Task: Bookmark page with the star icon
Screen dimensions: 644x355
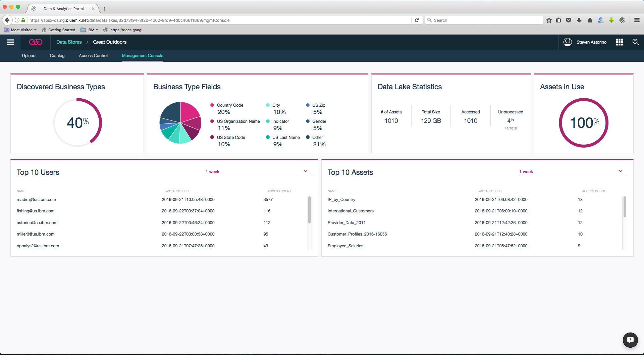Action: (549, 20)
